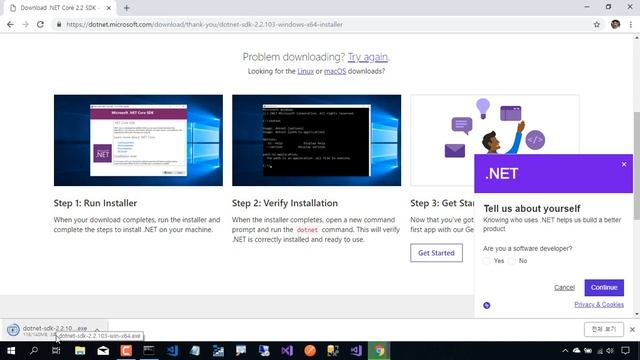Open the Linux downloads link
Viewport: 640px width, 360px height.
pyautogui.click(x=305, y=71)
